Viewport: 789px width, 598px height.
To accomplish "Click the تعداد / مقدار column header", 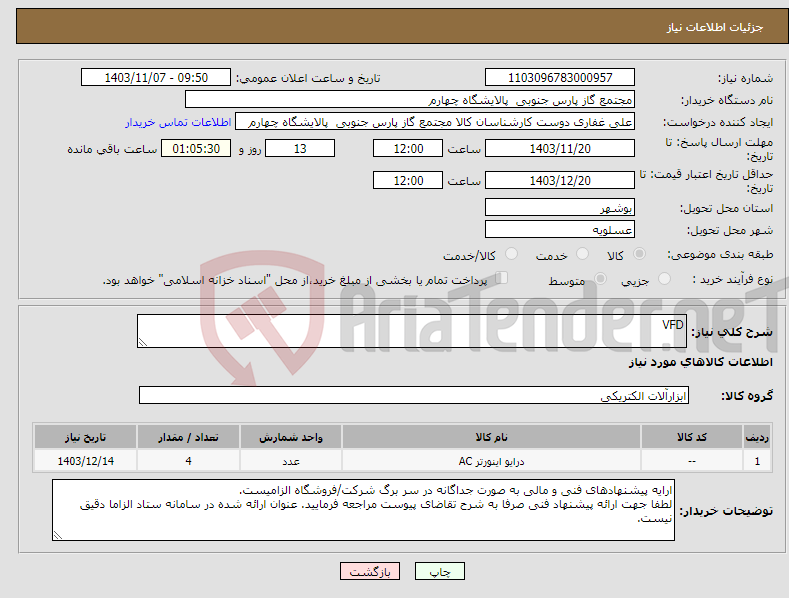I will (188, 437).
